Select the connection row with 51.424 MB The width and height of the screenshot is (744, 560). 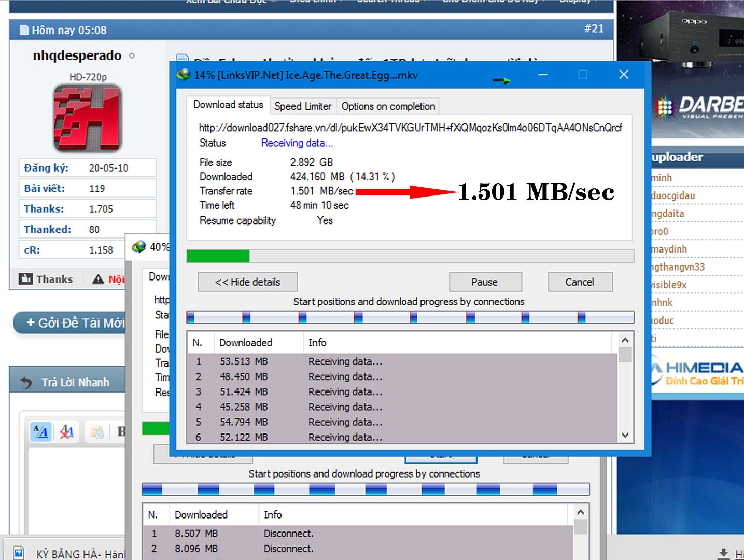click(x=402, y=391)
